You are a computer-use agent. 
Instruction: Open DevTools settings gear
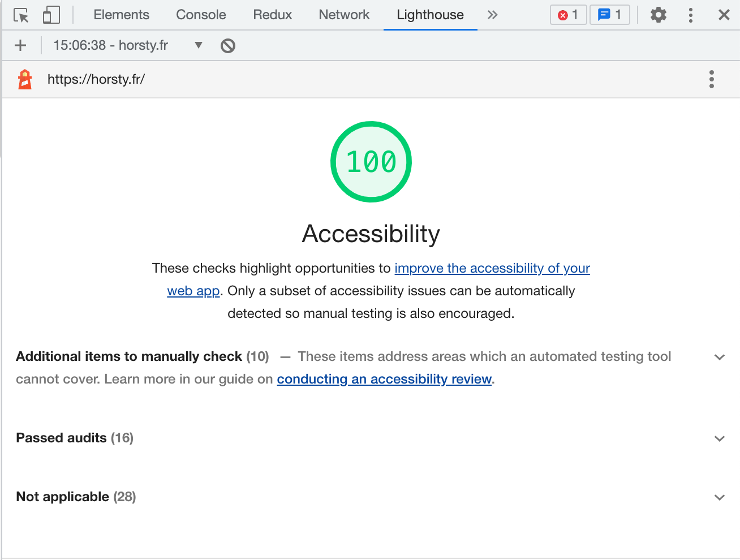pos(659,15)
